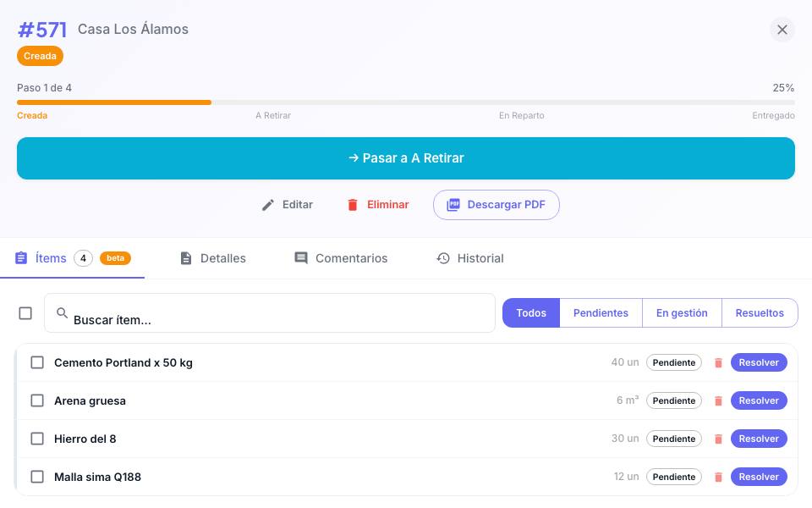
Task: Show only Resueltos items
Action: tap(760, 313)
